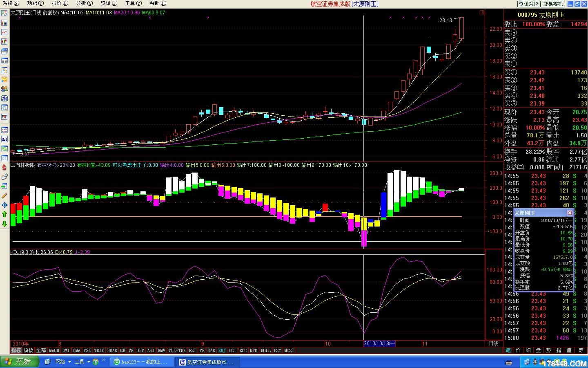Click the two-people users icon in sidebar
588x368 pixels.
click(x=4, y=89)
